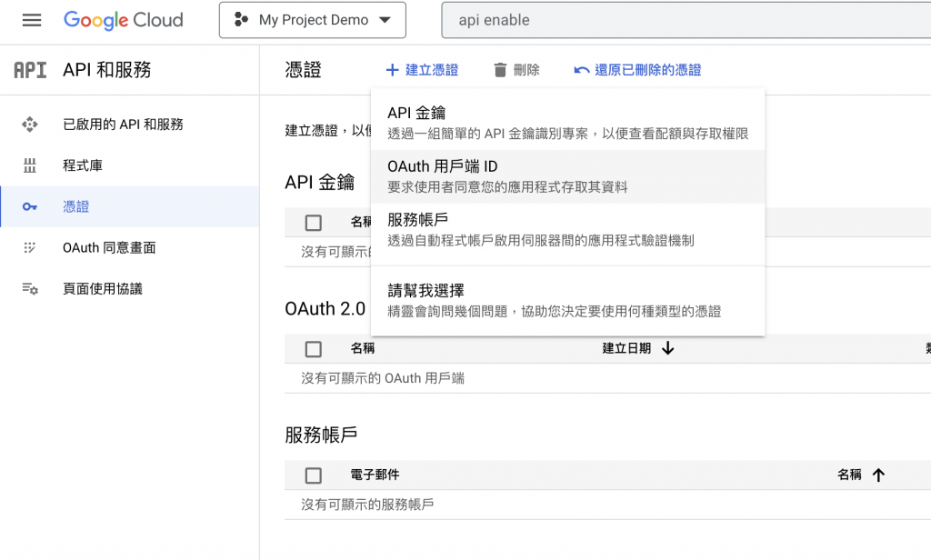Click the OAuth 2.0 section heading
931x560 pixels.
(x=325, y=309)
